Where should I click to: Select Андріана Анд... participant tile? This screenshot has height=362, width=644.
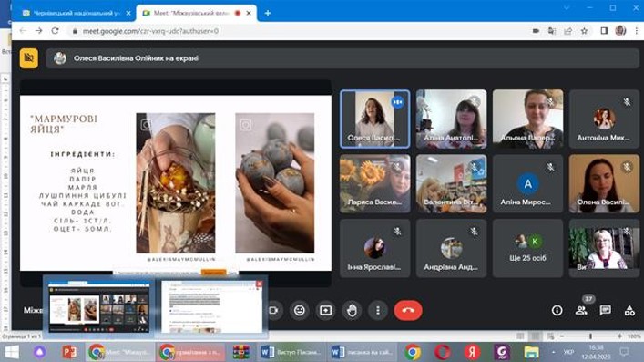tap(452, 248)
